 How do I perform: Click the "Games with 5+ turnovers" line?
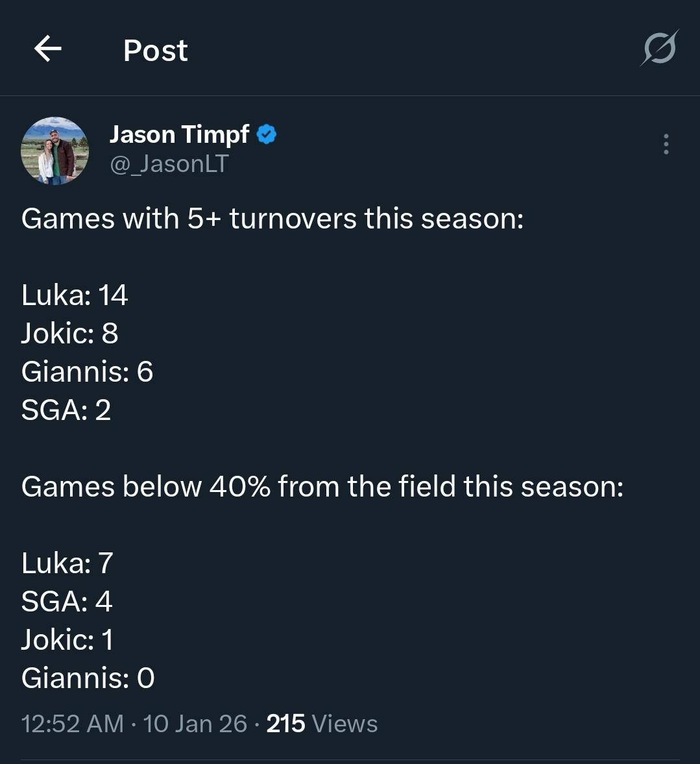click(x=272, y=219)
